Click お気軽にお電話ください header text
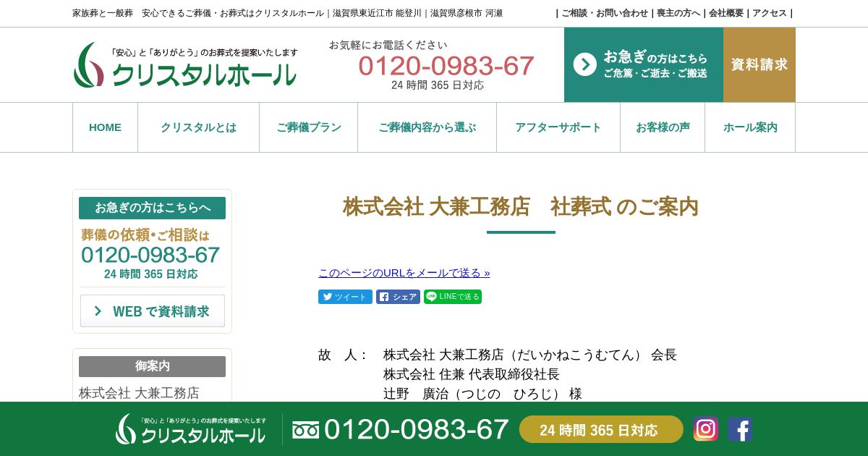This screenshot has width=868, height=456. point(388,45)
